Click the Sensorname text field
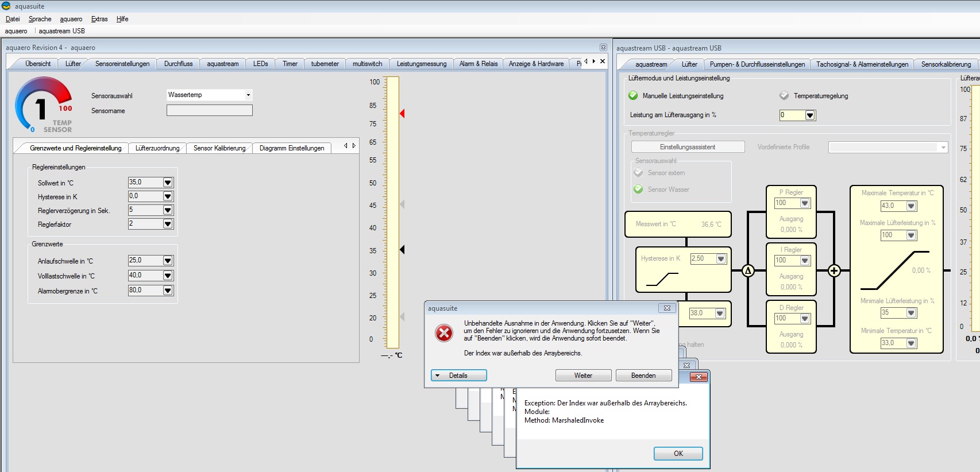This screenshot has width=980, height=472. coord(209,111)
